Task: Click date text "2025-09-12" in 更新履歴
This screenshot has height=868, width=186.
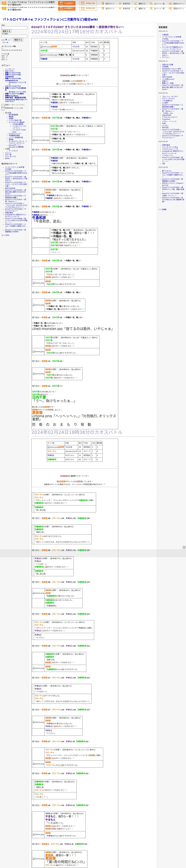Action: (x=163, y=31)
